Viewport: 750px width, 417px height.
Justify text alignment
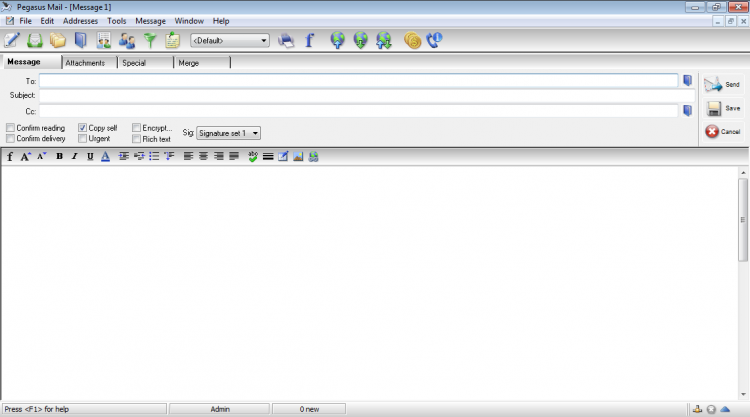pyautogui.click(x=234, y=156)
